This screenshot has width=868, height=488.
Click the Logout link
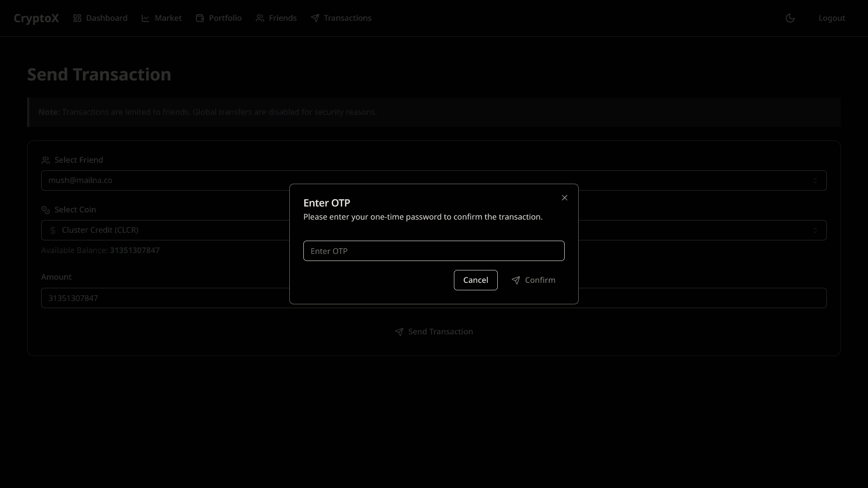(831, 18)
